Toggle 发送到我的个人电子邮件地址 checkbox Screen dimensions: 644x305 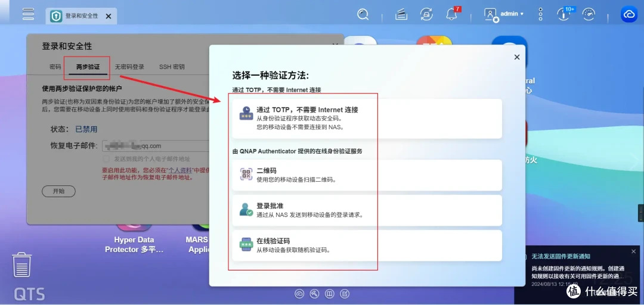(x=106, y=158)
